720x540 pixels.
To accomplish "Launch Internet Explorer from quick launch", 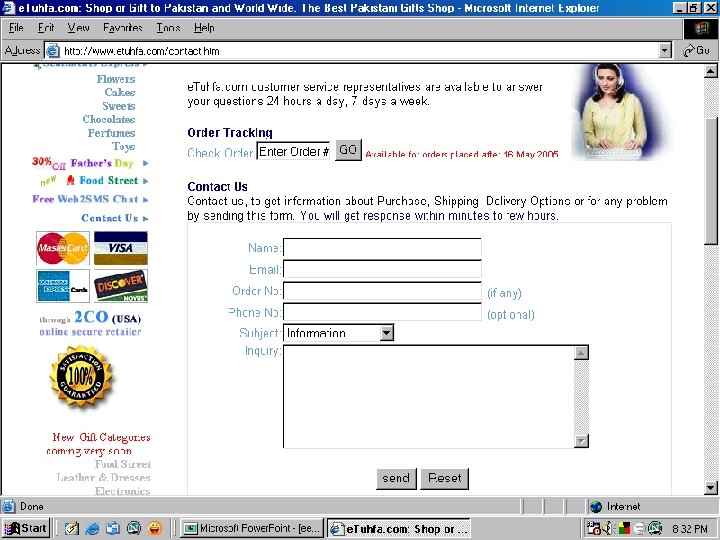I will pyautogui.click(x=92, y=529).
